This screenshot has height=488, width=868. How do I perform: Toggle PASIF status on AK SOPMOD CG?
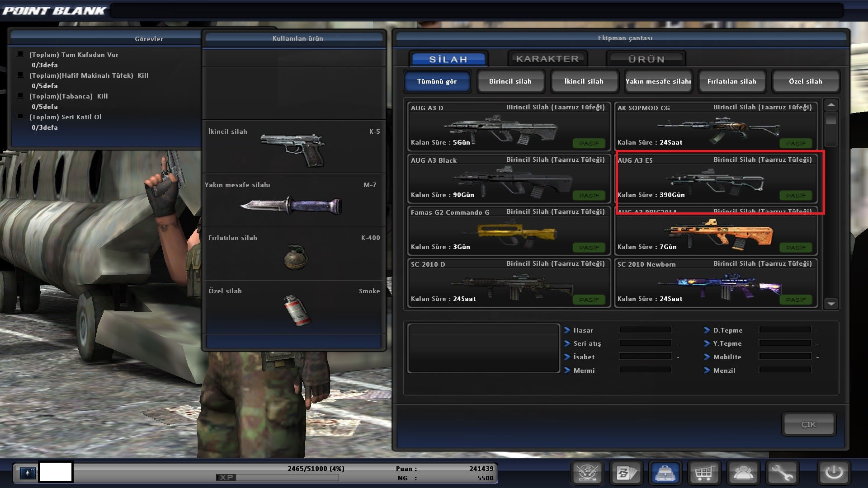tap(796, 143)
